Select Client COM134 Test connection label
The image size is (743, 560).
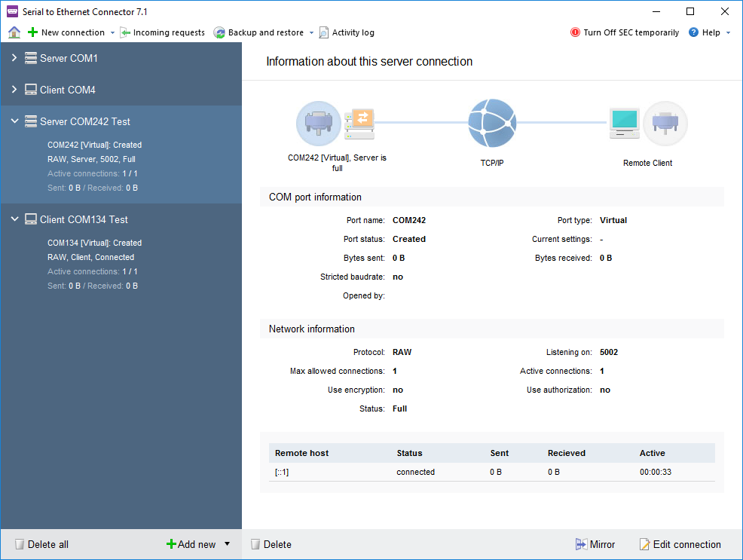click(84, 220)
